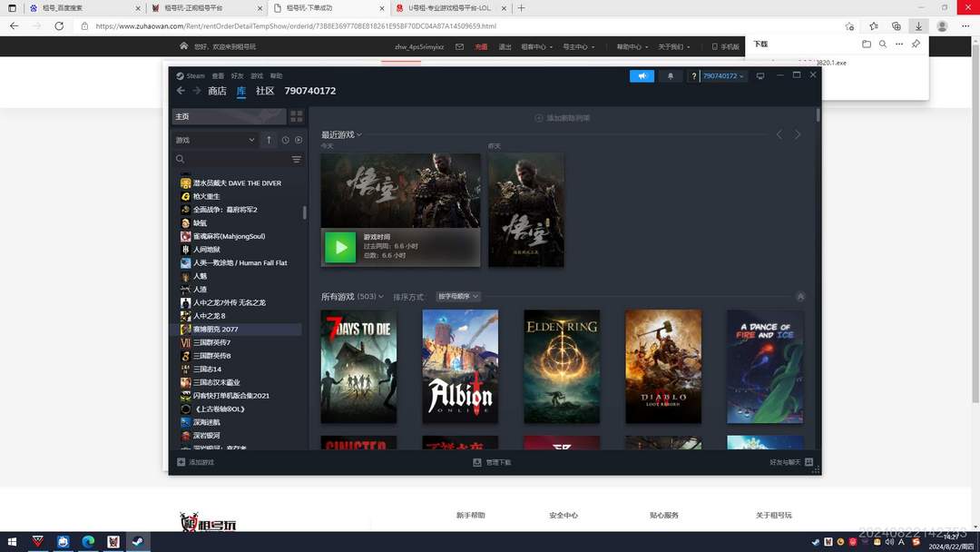Open A Dance of Fire and Ice cover
This screenshot has height=552, width=980.
(765, 366)
